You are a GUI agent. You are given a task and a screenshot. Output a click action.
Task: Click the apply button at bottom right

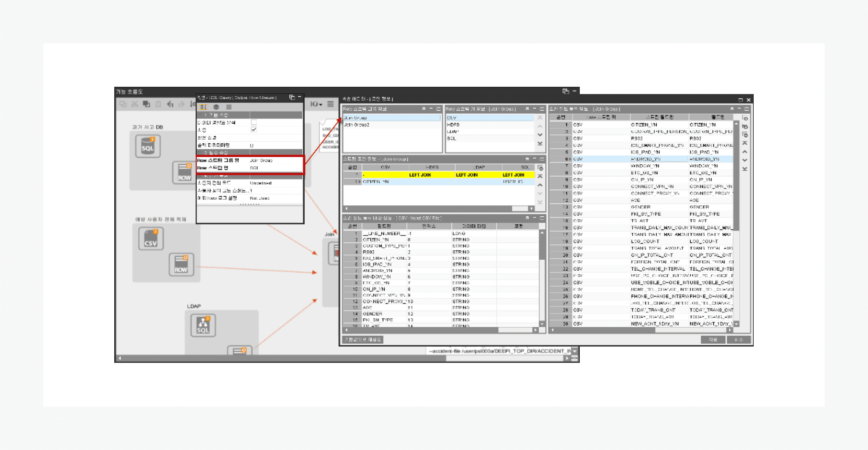coord(712,340)
